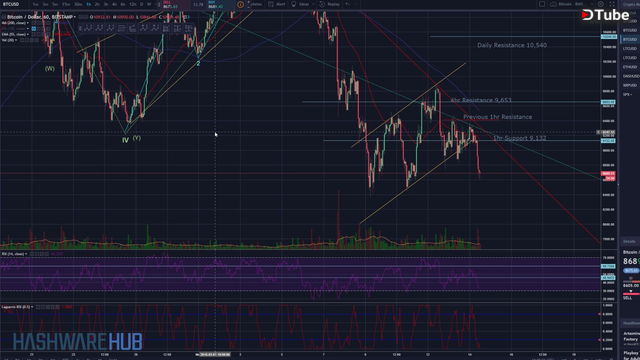Toggle the blue eye icon of hidden indicator

(34, 29)
